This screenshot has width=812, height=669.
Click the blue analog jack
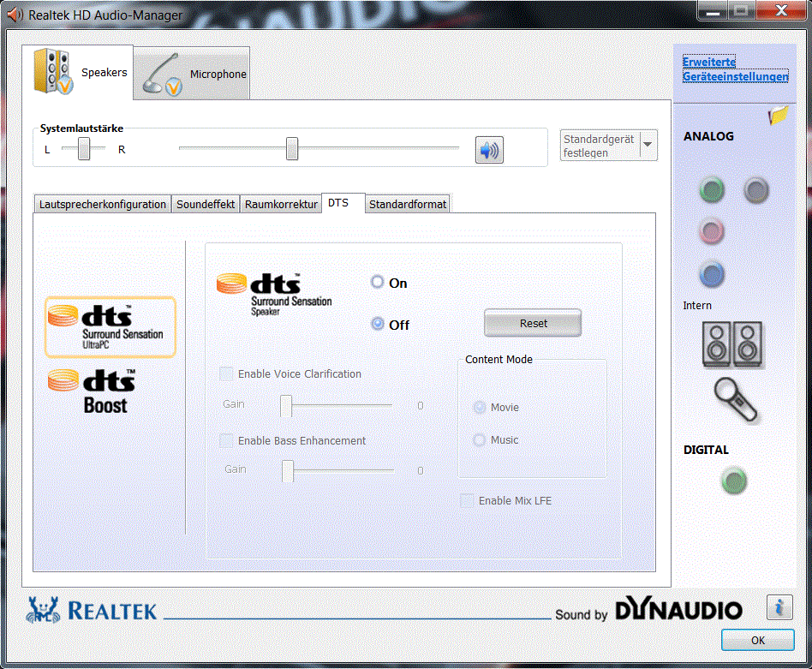click(x=712, y=274)
